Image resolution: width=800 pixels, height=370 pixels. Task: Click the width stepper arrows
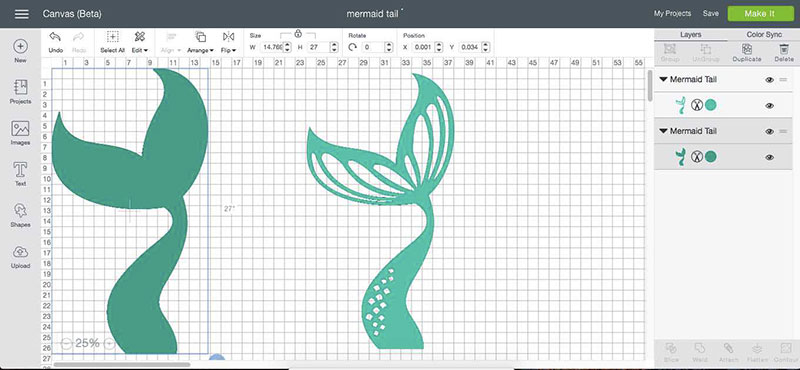coord(287,47)
